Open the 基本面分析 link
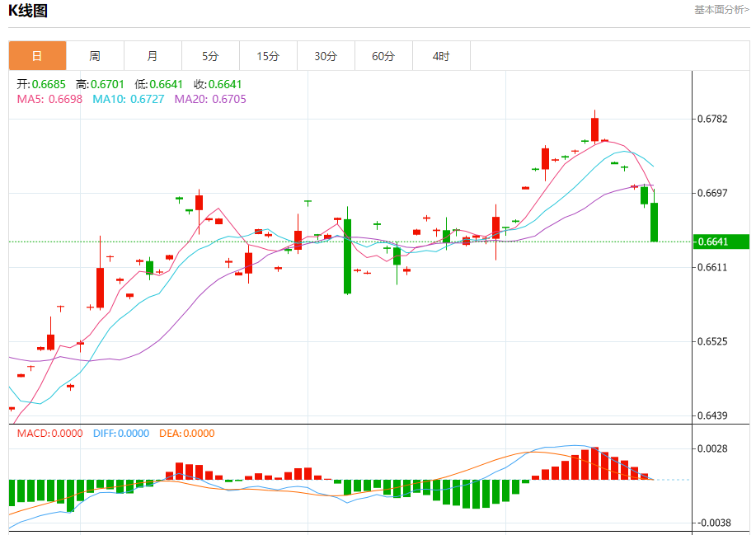 click(721, 10)
